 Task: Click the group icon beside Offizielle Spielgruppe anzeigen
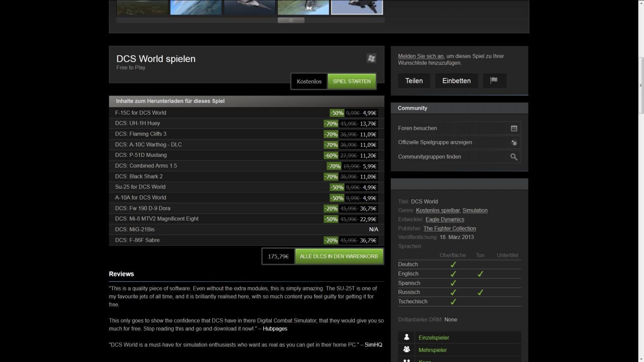514,142
